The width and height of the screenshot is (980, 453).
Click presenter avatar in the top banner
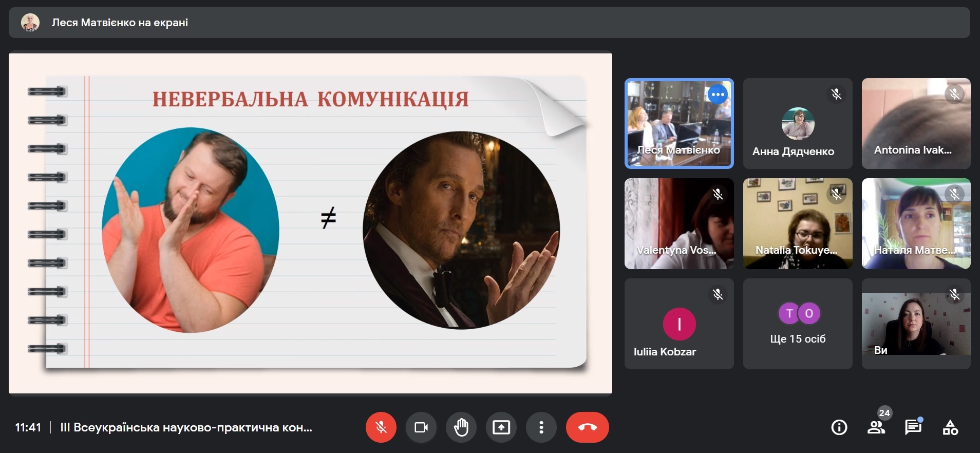pyautogui.click(x=30, y=23)
